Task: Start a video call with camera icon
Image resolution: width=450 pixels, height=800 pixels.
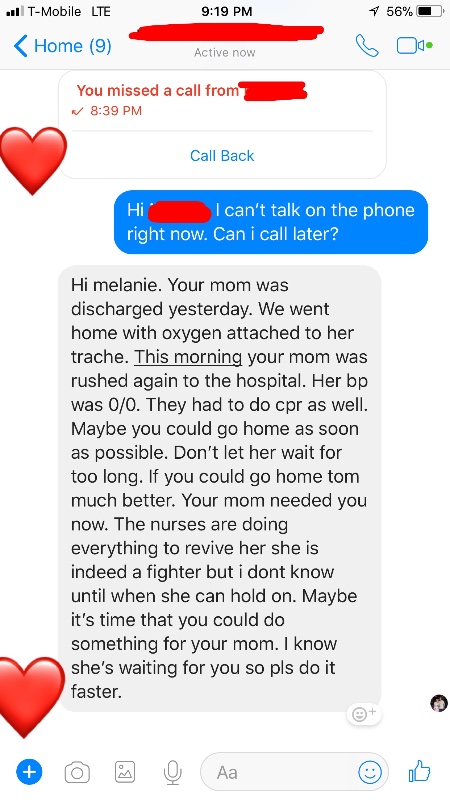Action: (x=414, y=45)
